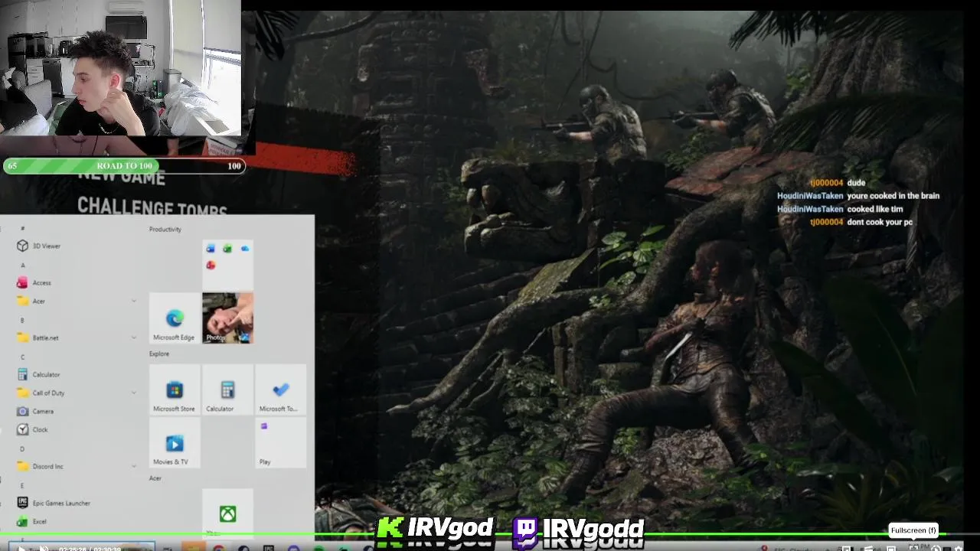Click the 'youre cooked in the brain' message
The width and height of the screenshot is (980, 551).
point(893,196)
